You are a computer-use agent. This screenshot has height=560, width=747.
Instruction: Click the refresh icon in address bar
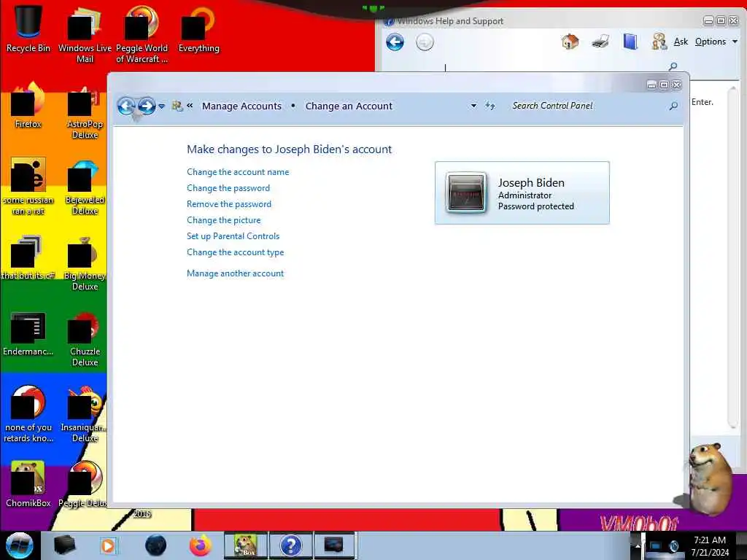click(x=490, y=106)
